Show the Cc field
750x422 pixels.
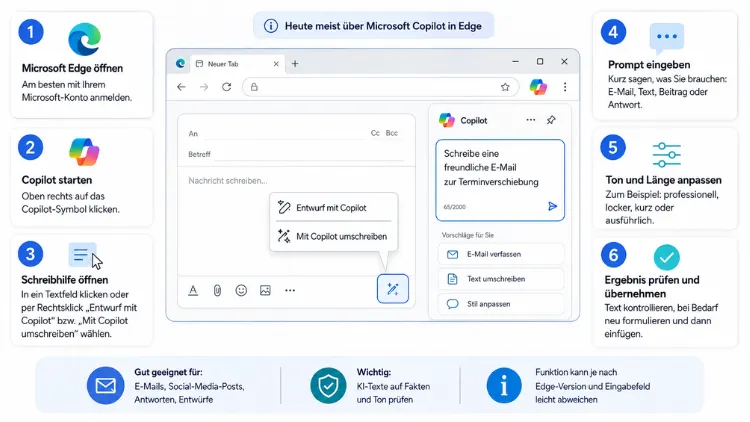[x=375, y=133]
